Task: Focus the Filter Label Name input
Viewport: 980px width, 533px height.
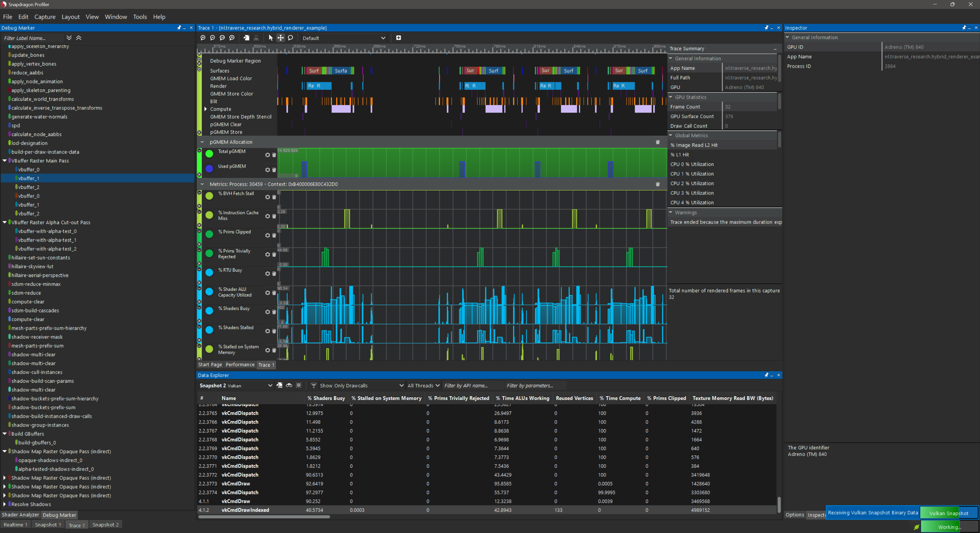Action: [32, 38]
